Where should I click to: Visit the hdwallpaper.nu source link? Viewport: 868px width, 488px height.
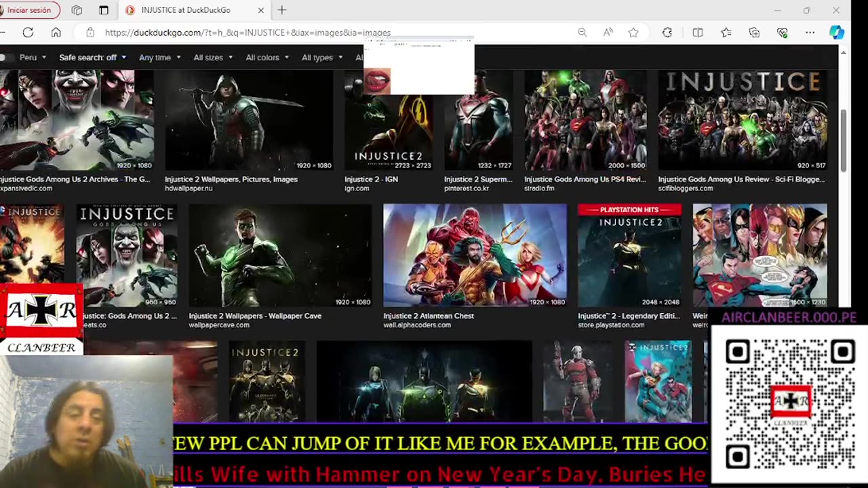189,188
